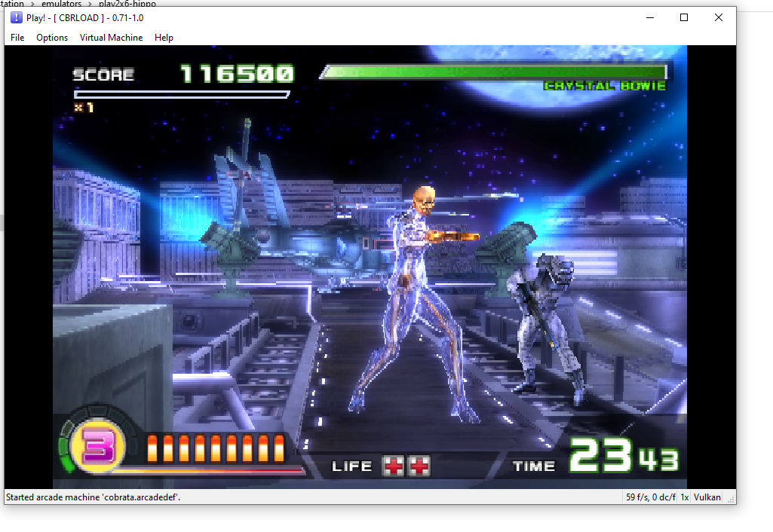Expand the Options menu dropdown
This screenshot has height=532, width=773.
[x=51, y=37]
